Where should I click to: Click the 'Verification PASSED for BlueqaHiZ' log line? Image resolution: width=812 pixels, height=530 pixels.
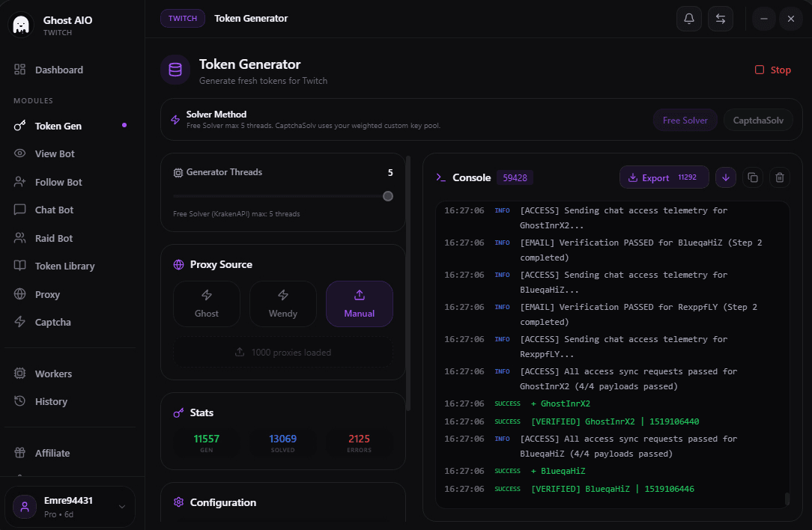(x=641, y=250)
